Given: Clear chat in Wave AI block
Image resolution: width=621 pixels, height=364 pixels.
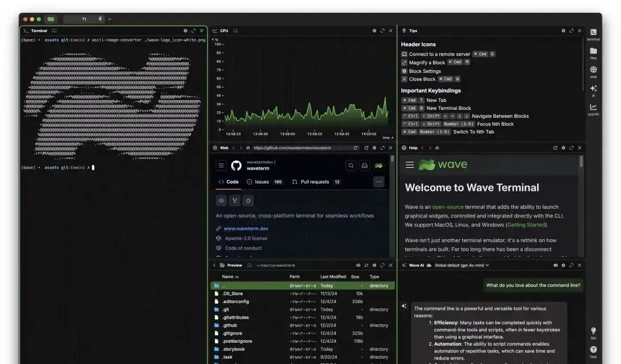Looking at the screenshot, I should pyautogui.click(x=555, y=265).
